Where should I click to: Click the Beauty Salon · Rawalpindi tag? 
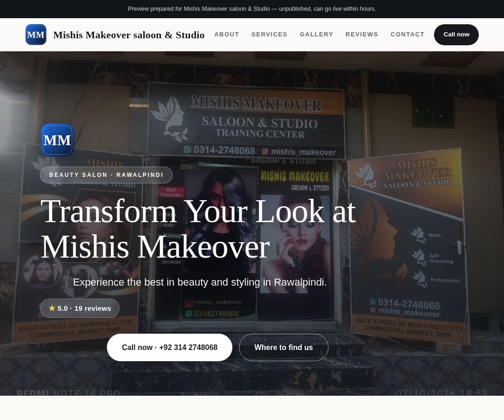[106, 175]
